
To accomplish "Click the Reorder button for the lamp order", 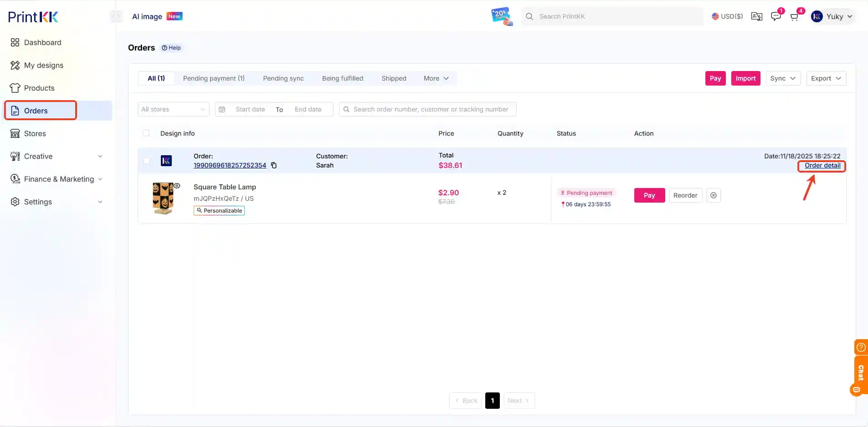I will [x=685, y=195].
